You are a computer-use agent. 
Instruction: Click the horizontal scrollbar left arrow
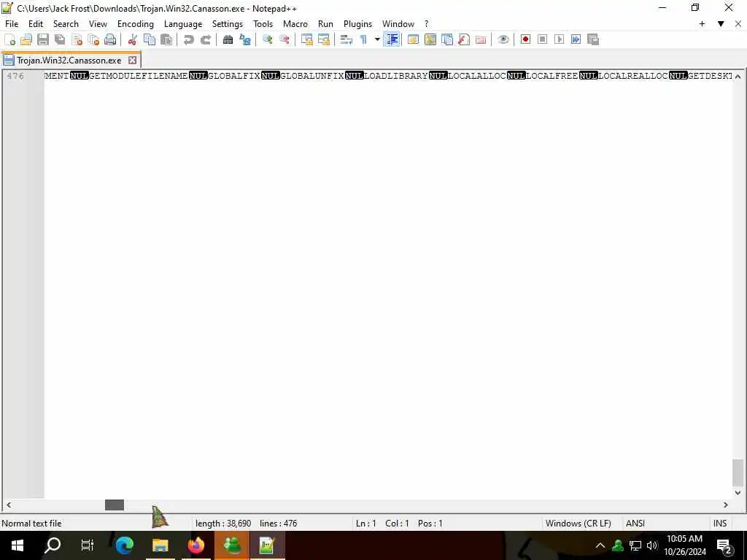9,505
